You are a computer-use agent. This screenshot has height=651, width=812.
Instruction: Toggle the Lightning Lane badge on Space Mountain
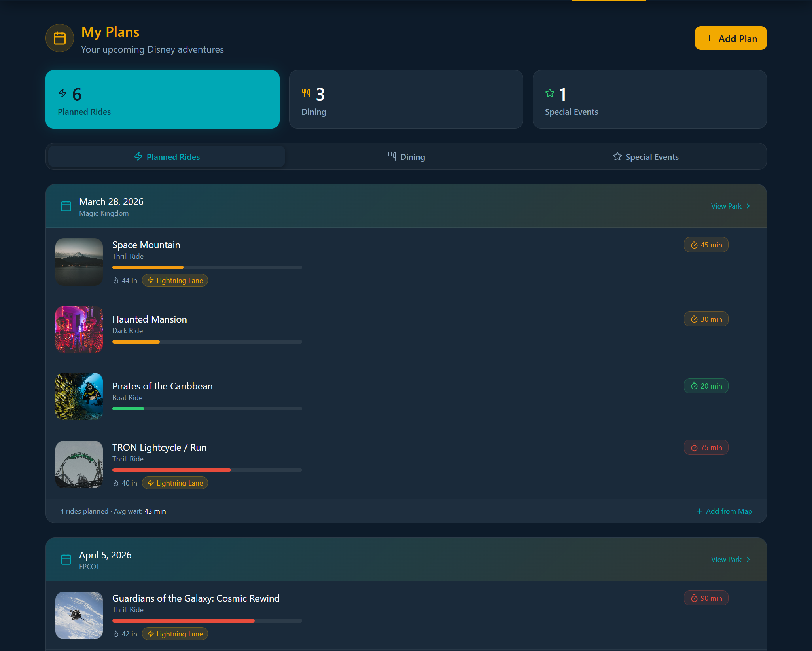[x=175, y=280]
